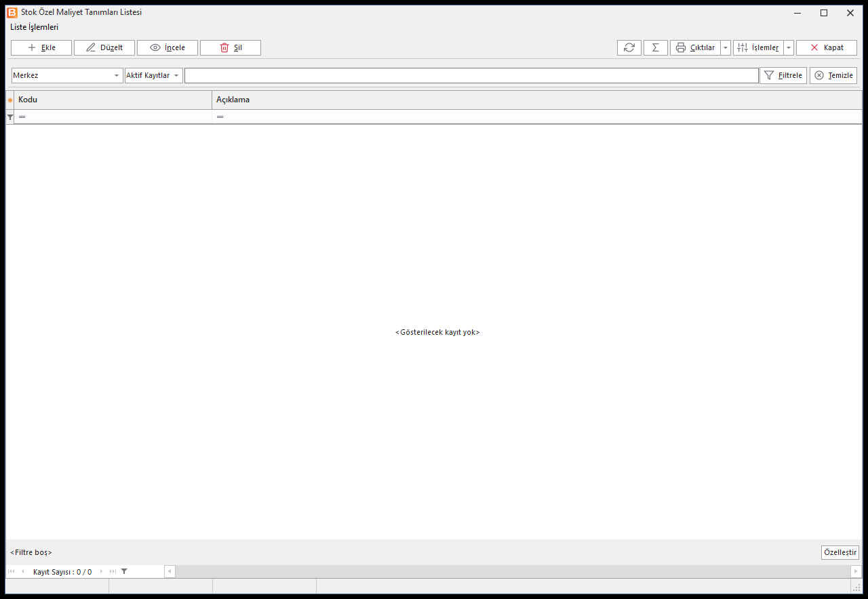Viewport: 868px width, 599px height.
Task: Click the Temizle clear button
Action: [833, 75]
